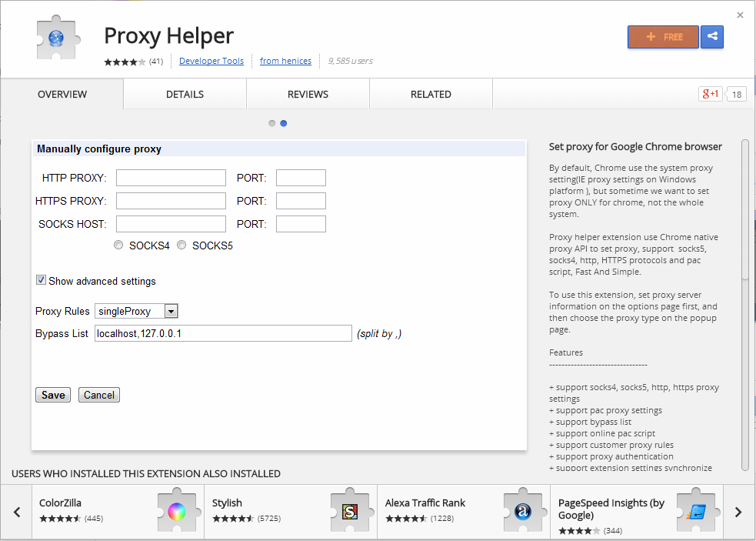Click the HTTP PROXY input field

[x=171, y=178]
